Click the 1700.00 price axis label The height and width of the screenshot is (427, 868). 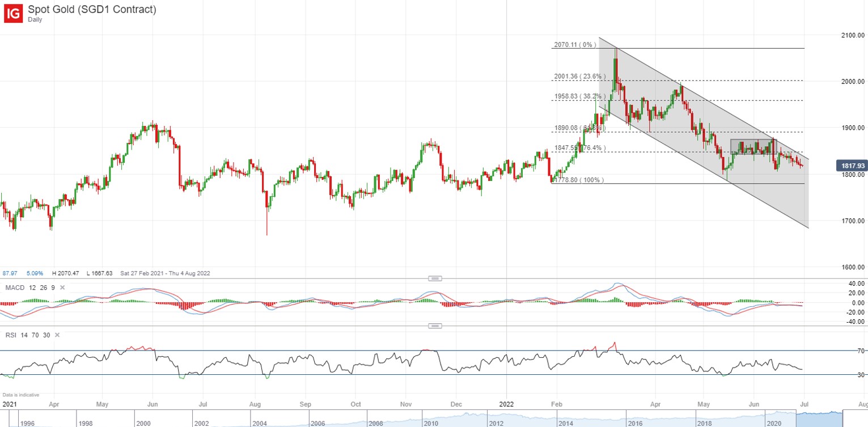[x=853, y=220]
